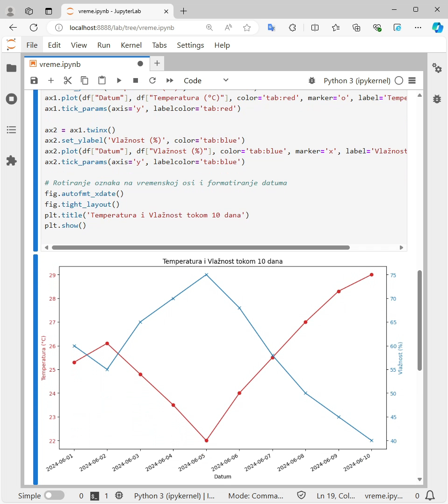Image resolution: width=448 pixels, height=504 pixels.
Task: Show the Table of Contents panel
Action: 12,130
